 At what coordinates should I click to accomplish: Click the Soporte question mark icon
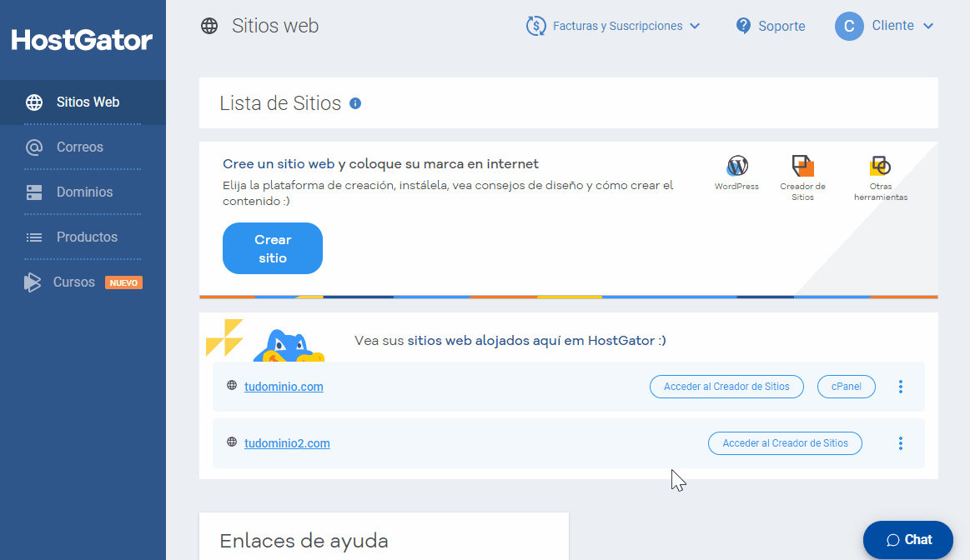[743, 26]
